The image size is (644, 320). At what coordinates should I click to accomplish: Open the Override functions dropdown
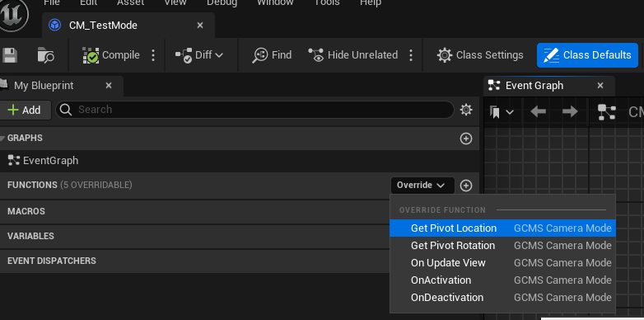point(422,185)
